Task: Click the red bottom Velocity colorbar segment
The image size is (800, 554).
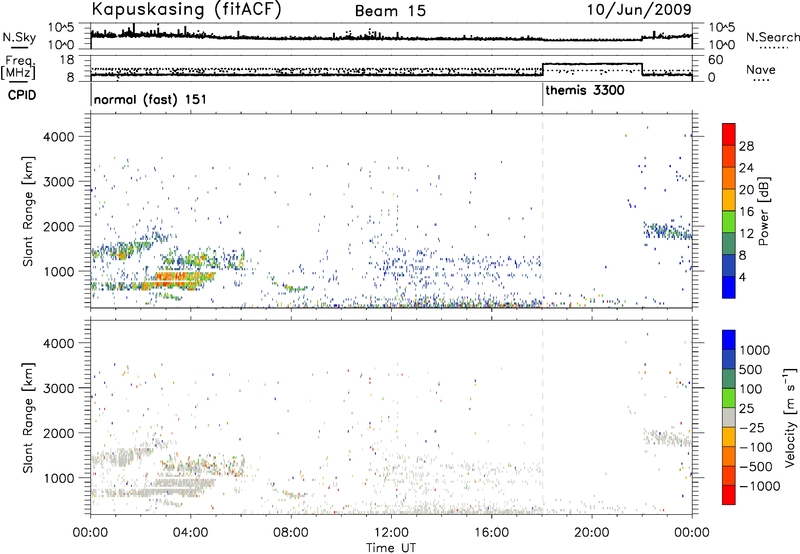Action: pyautogui.click(x=729, y=495)
